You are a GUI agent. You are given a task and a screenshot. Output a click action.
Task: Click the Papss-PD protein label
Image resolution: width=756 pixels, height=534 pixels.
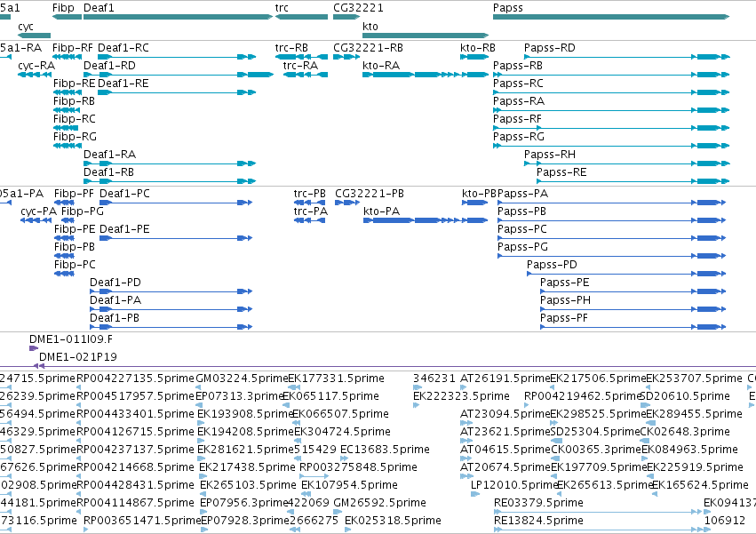pyautogui.click(x=552, y=265)
